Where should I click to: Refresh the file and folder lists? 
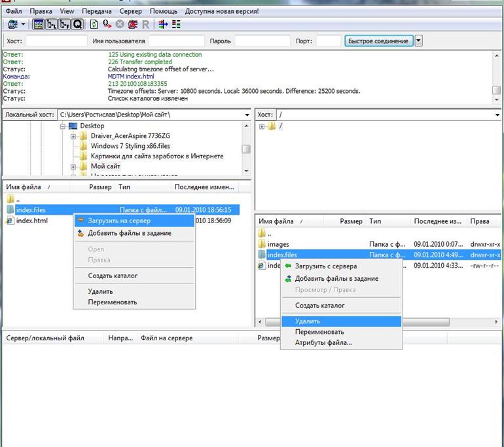(x=94, y=24)
